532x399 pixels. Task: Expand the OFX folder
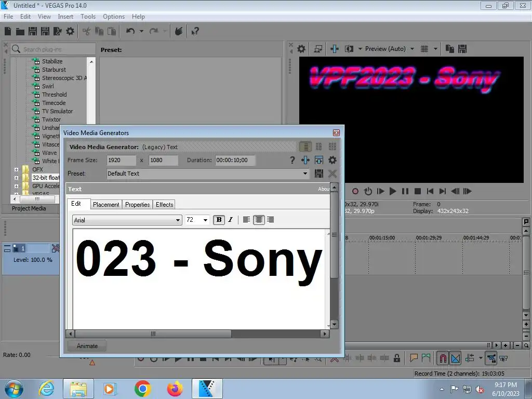click(16, 169)
